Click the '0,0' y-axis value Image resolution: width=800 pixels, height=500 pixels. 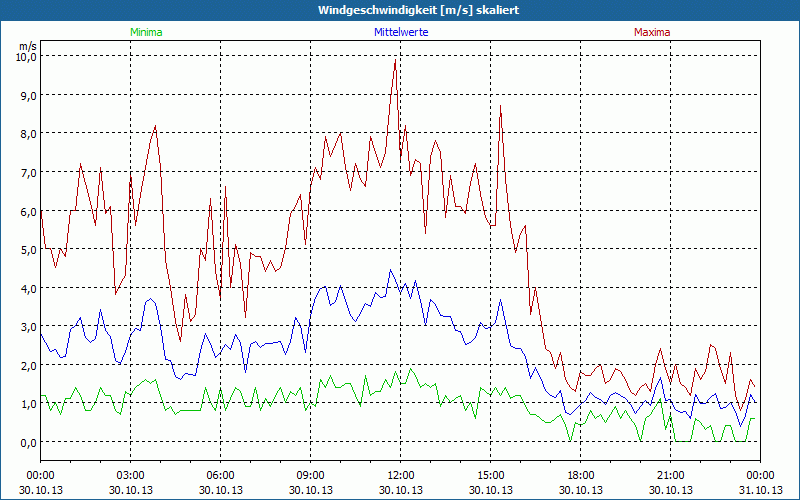(29, 442)
